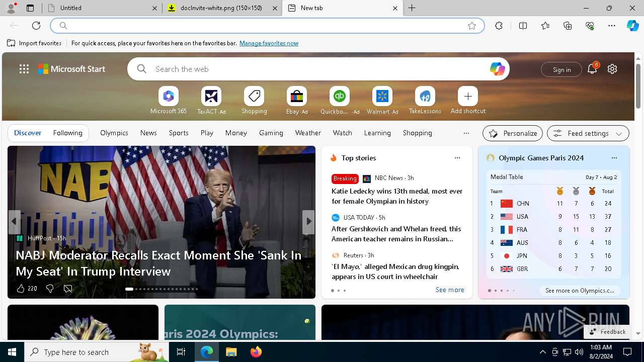This screenshot has width=644, height=362.
Task: Open Firefox from taskbar
Action: (x=256, y=352)
